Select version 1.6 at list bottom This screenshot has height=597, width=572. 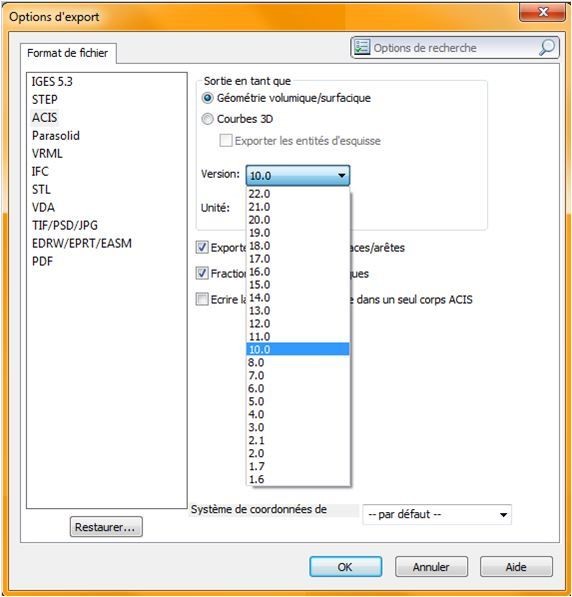point(298,479)
